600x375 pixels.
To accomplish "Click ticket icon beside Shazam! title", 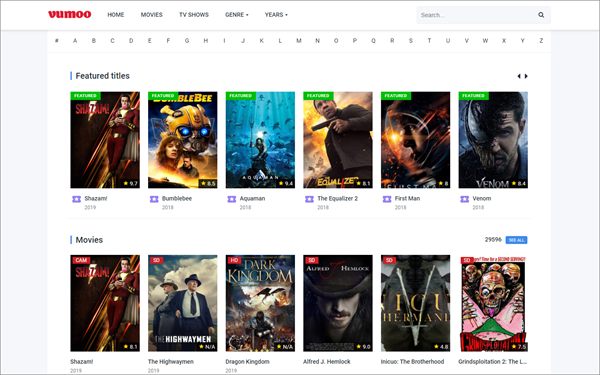I will tap(77, 199).
